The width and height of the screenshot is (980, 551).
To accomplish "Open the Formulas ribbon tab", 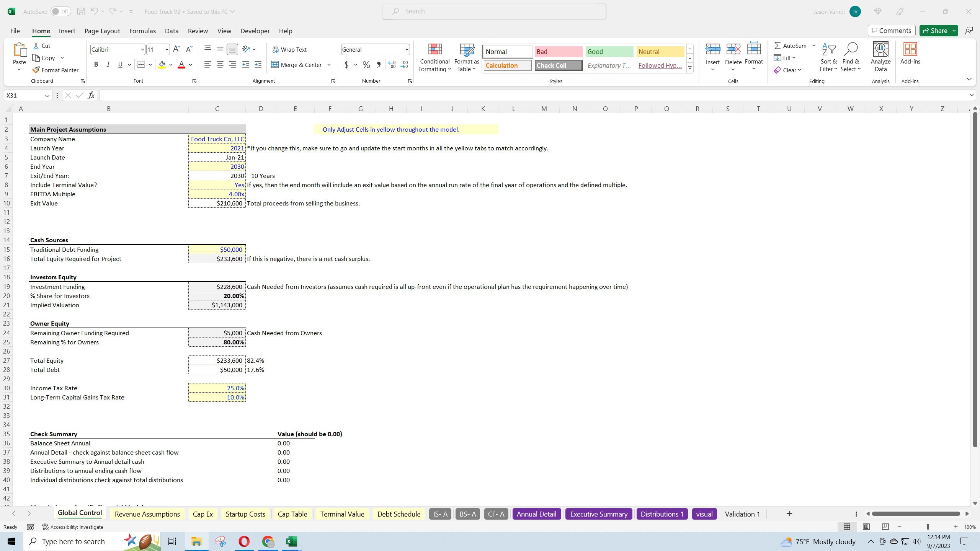I will [x=142, y=31].
